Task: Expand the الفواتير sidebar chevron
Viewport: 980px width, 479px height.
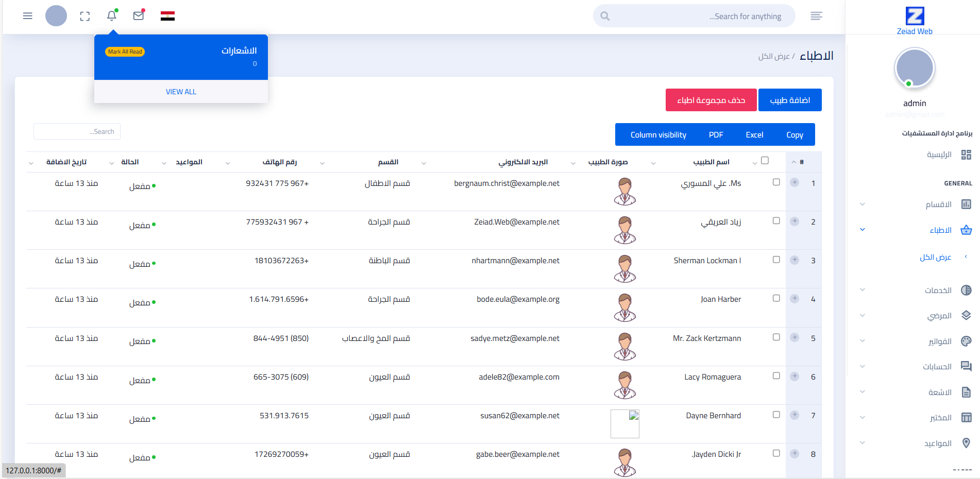Action: click(x=862, y=340)
